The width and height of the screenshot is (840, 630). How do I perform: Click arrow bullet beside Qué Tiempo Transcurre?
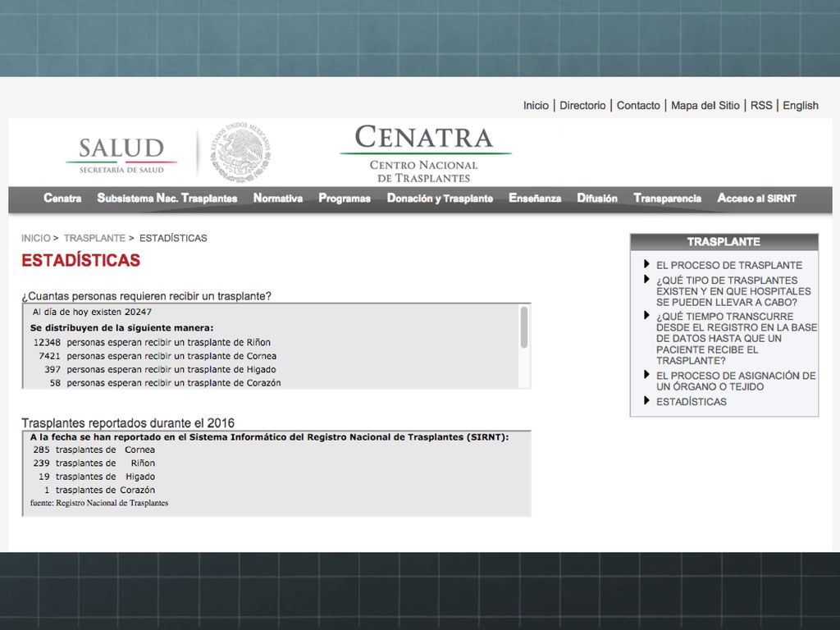(x=646, y=316)
